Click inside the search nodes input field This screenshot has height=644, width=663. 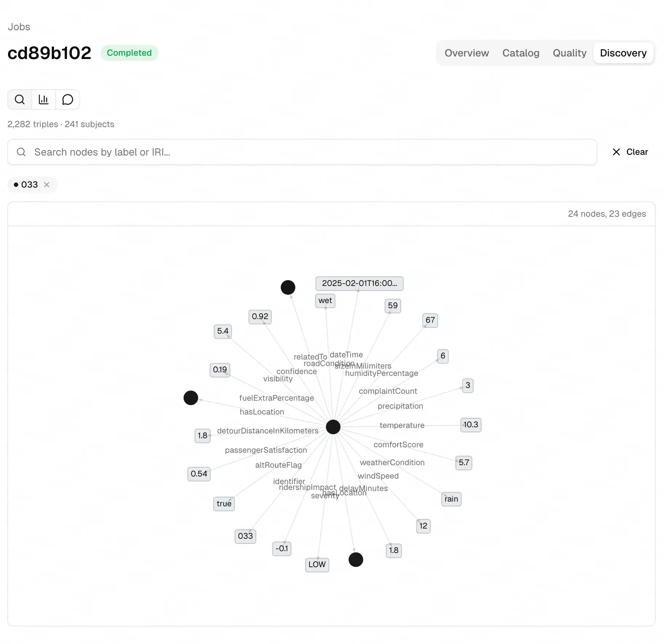click(219, 152)
